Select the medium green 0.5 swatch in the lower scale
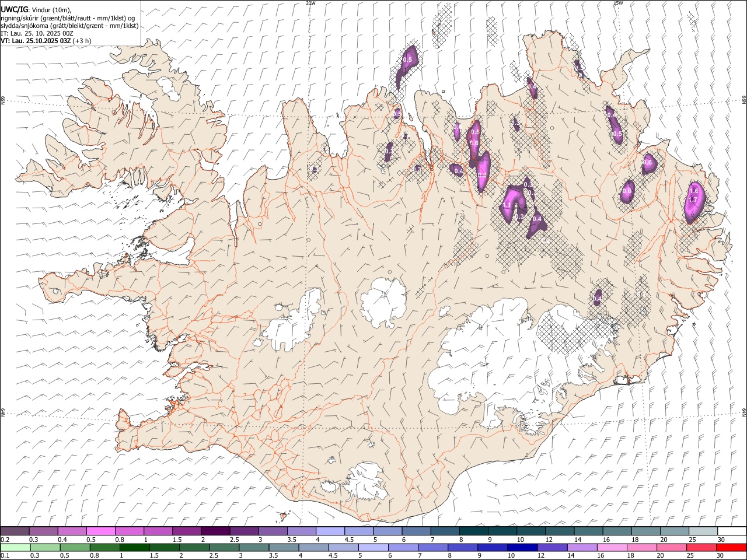 coord(75,548)
